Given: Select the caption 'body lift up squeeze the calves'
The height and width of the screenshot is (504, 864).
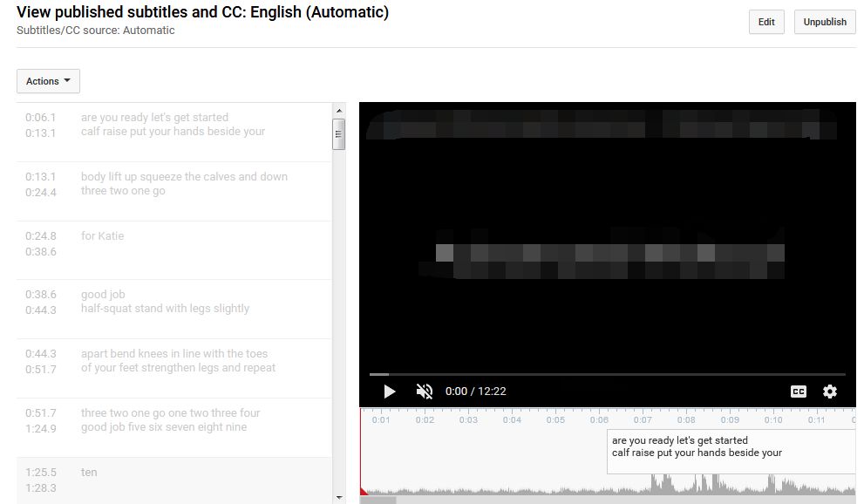Looking at the screenshot, I should coord(174,192).
